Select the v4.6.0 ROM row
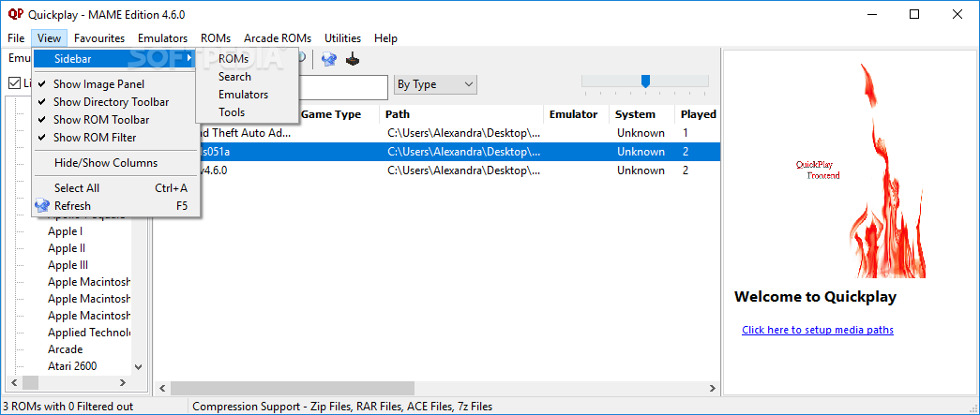Image resolution: width=980 pixels, height=415 pixels. coord(438,170)
